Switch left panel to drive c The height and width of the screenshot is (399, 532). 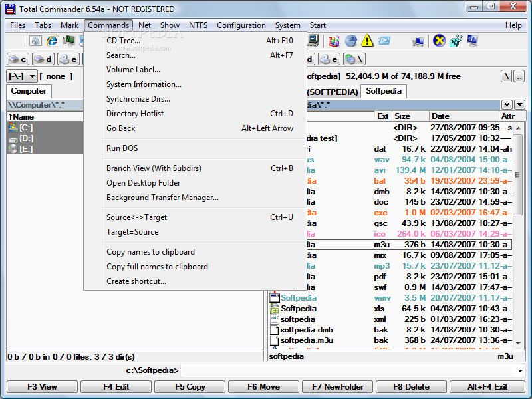click(x=19, y=59)
